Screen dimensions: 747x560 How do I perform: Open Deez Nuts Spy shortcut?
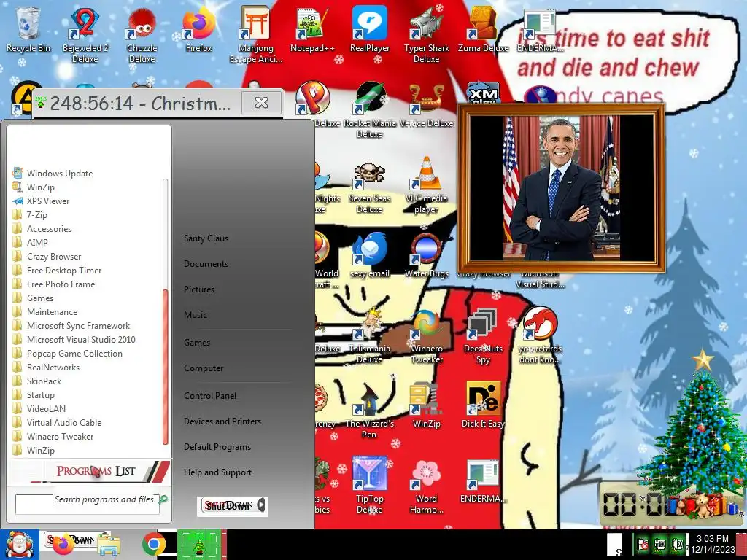483,336
